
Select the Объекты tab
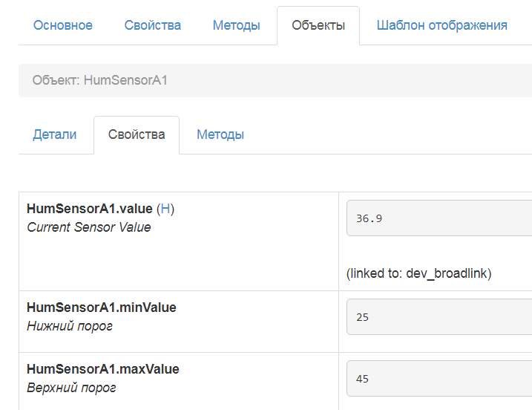point(318,25)
